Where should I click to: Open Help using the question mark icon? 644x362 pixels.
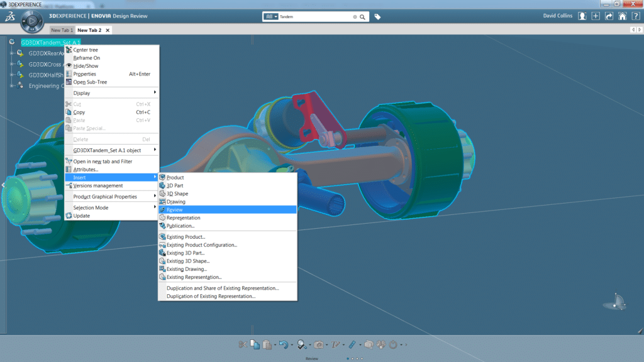[636, 16]
